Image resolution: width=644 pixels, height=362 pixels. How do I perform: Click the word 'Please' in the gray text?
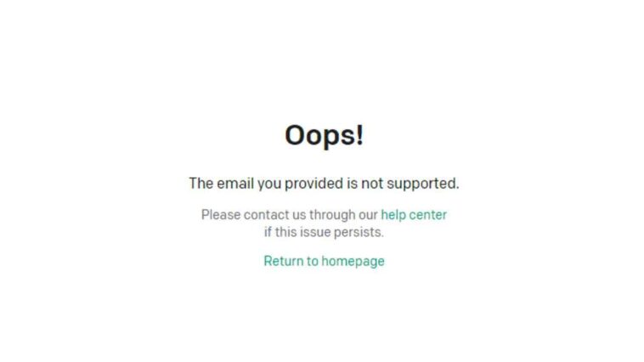click(x=221, y=214)
